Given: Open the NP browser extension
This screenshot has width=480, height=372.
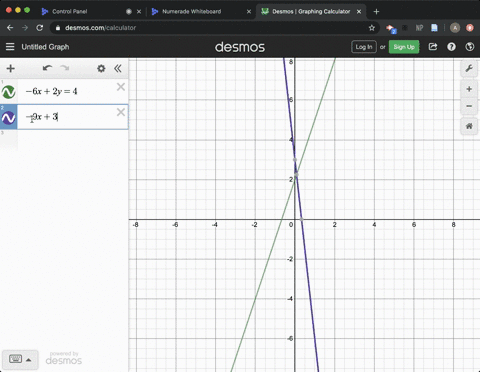Looking at the screenshot, I should tap(419, 28).
